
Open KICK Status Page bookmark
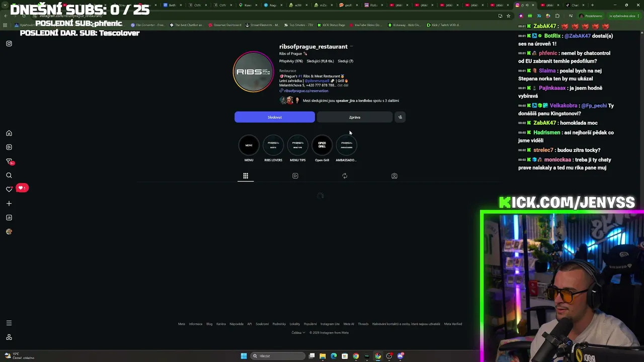click(331, 25)
